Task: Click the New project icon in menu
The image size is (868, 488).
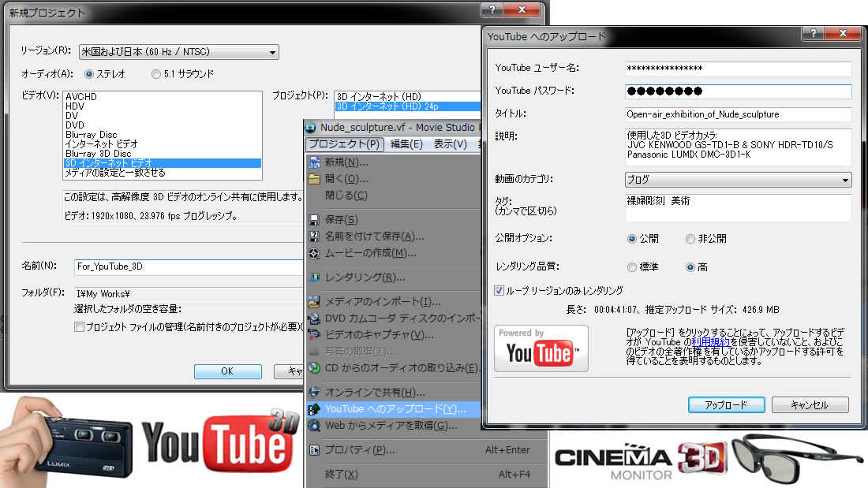Action: coord(314,162)
